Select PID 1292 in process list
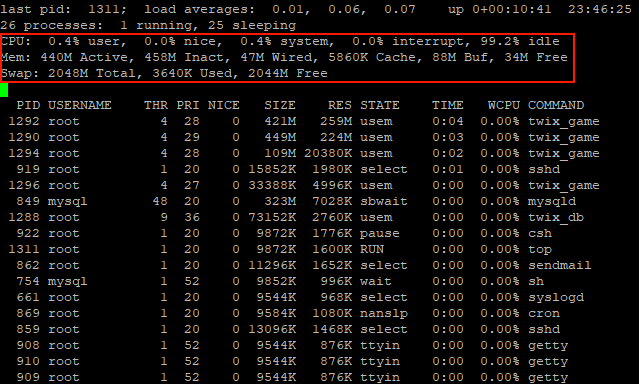 24,121
